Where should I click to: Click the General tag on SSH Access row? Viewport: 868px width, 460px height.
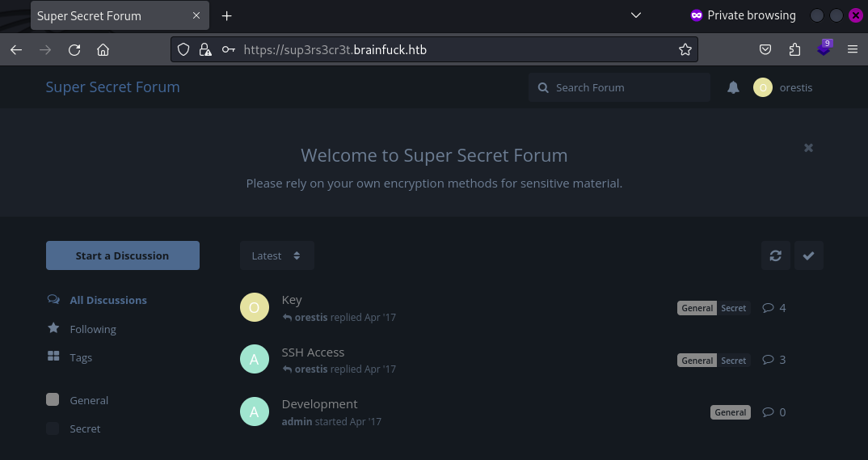pos(697,361)
